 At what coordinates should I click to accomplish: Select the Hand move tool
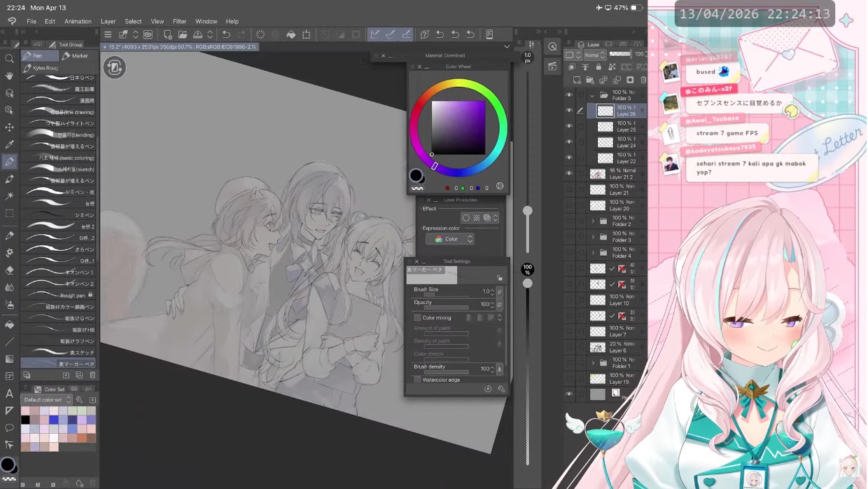point(9,76)
